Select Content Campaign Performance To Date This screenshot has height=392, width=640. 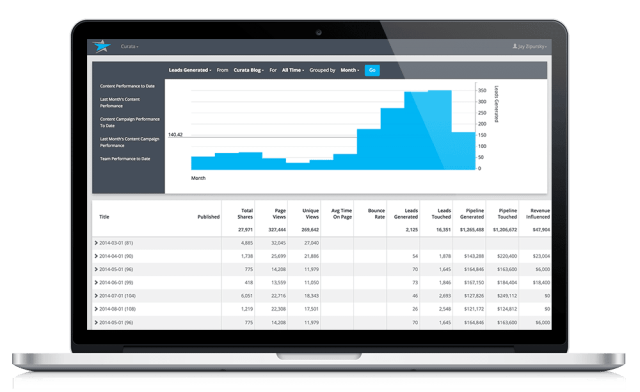click(x=130, y=122)
